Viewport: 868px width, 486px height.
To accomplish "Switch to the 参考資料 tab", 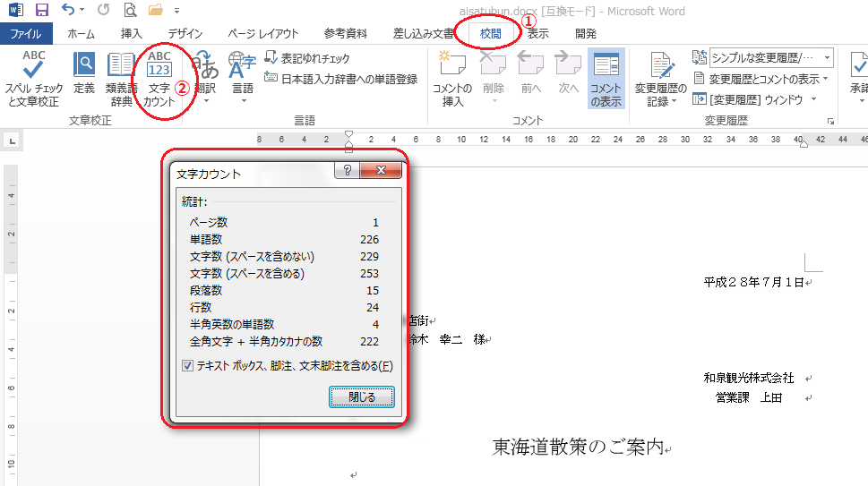I will pos(346,34).
